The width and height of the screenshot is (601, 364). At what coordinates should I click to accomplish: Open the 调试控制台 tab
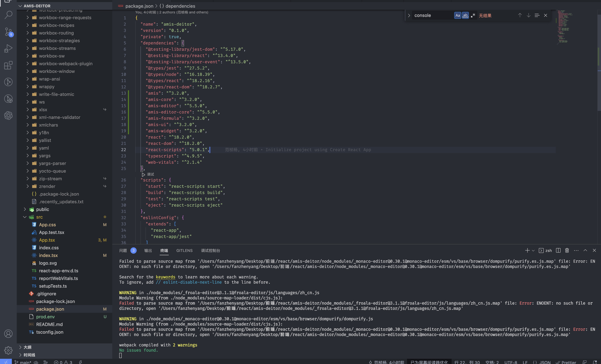coord(211,251)
